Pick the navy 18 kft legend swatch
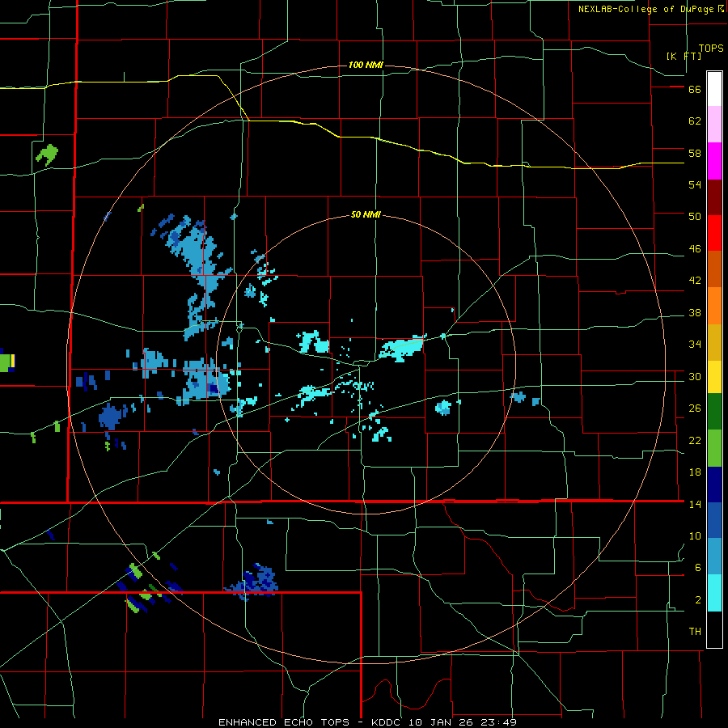 (714, 485)
